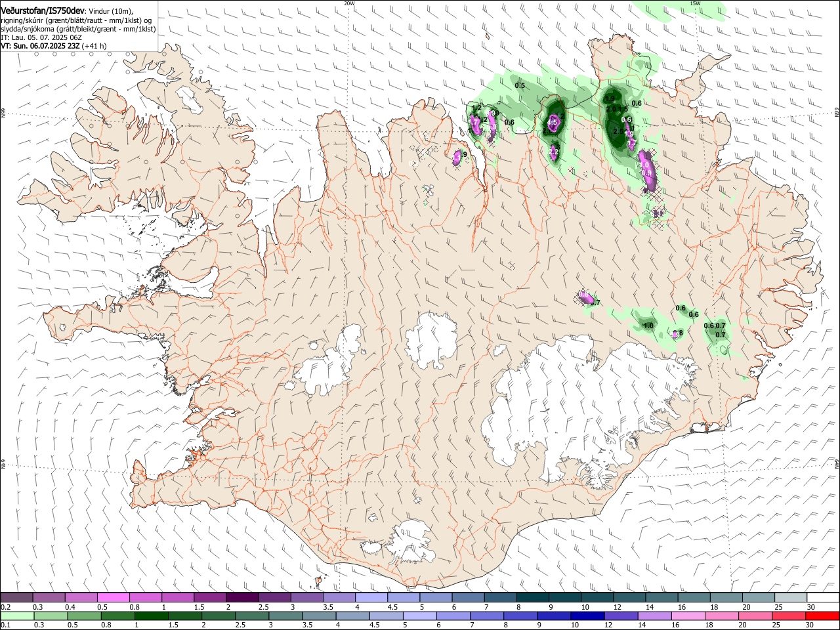The width and height of the screenshot is (840, 630).
Task: Pick the light purple swatch labeled 14 in lower legend
Action: pyautogui.click(x=655, y=616)
